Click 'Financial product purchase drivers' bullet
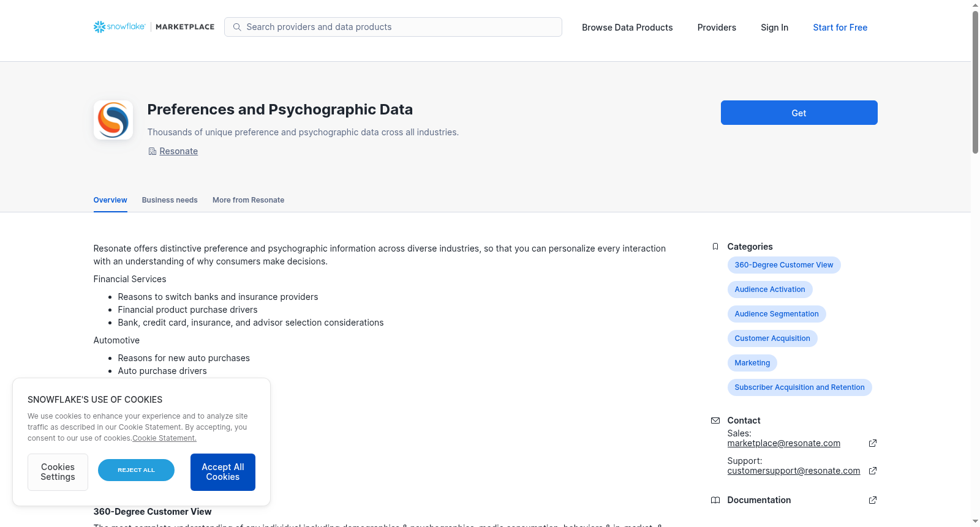The image size is (980, 527). pos(187,310)
